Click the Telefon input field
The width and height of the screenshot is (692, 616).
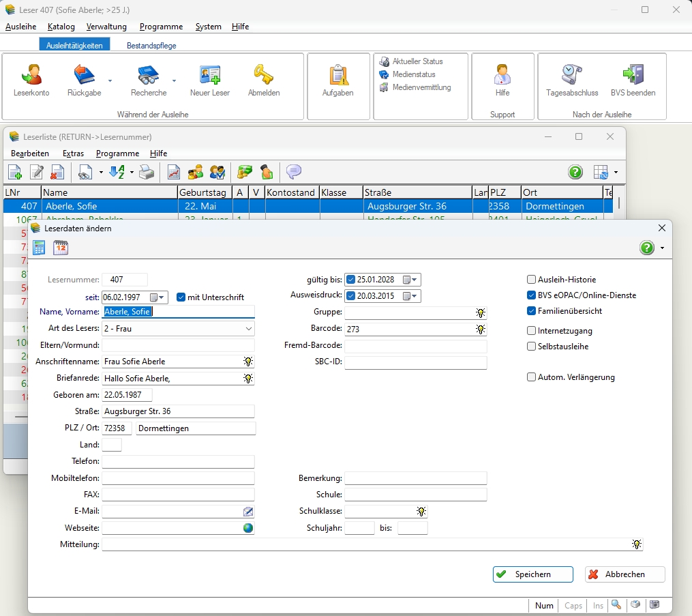pos(179,461)
